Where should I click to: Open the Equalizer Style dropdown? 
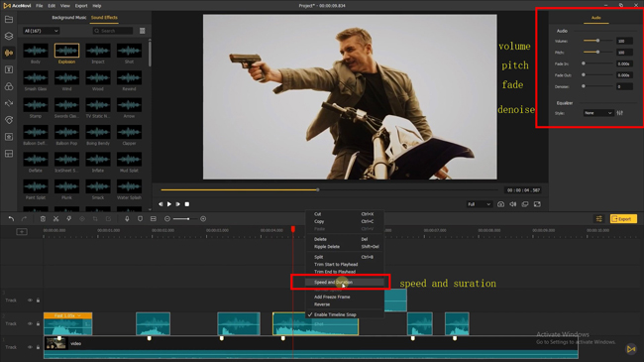[598, 113]
